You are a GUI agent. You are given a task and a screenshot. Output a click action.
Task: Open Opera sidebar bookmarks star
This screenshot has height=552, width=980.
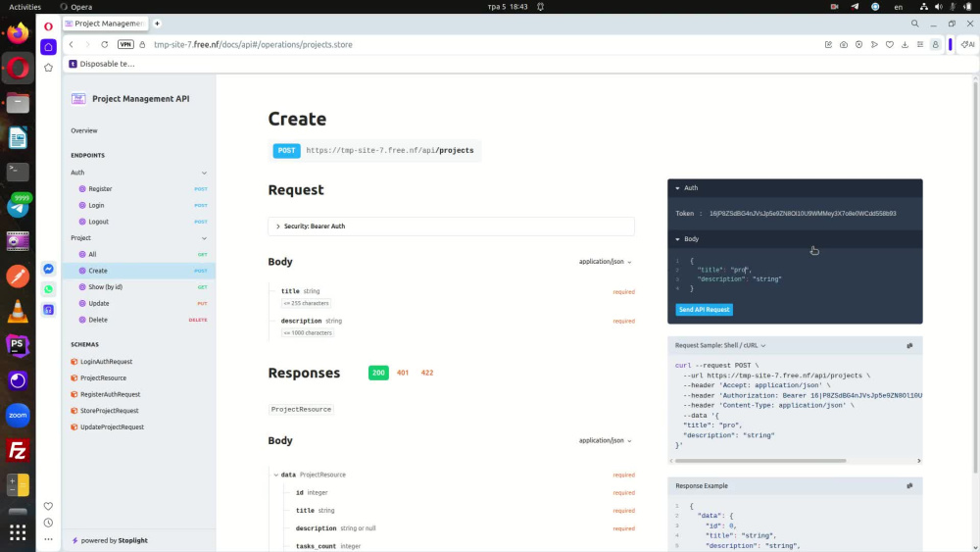tap(48, 68)
